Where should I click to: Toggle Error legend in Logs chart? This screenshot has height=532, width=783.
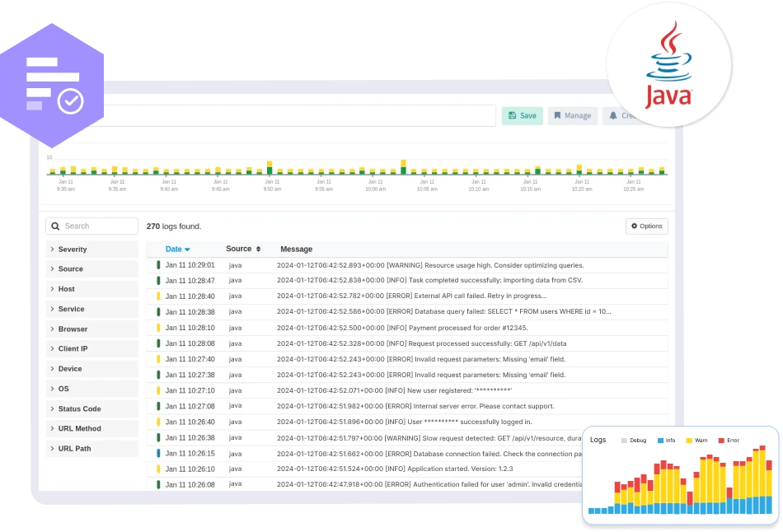pos(729,440)
